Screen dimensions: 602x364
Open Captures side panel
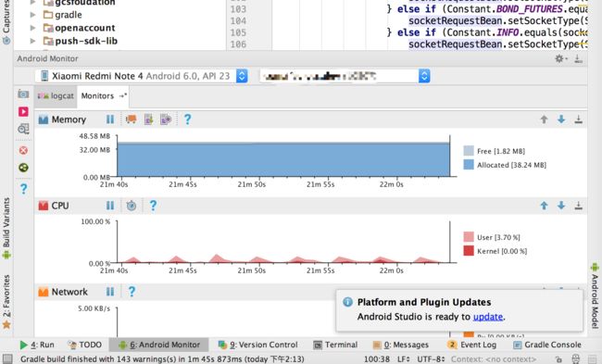click(x=6, y=22)
